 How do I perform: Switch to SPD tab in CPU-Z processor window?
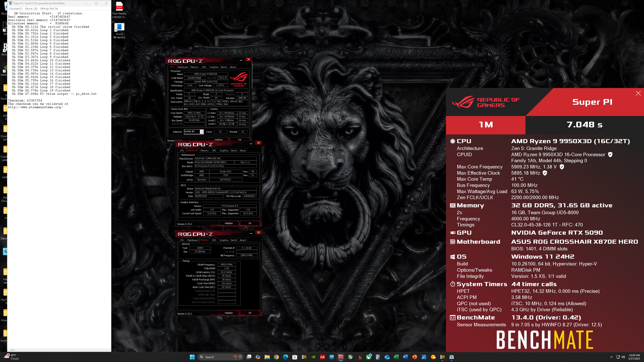point(204,67)
